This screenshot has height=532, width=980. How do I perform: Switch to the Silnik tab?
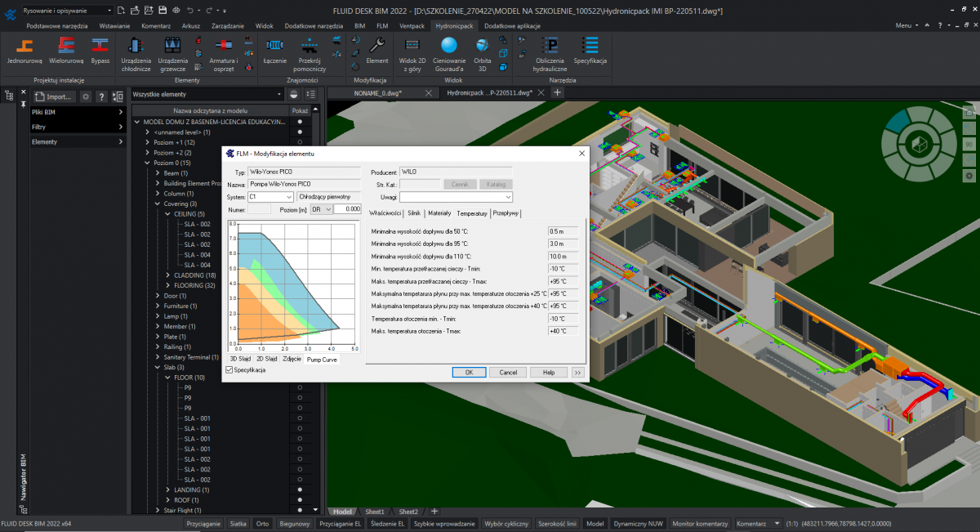pos(414,213)
